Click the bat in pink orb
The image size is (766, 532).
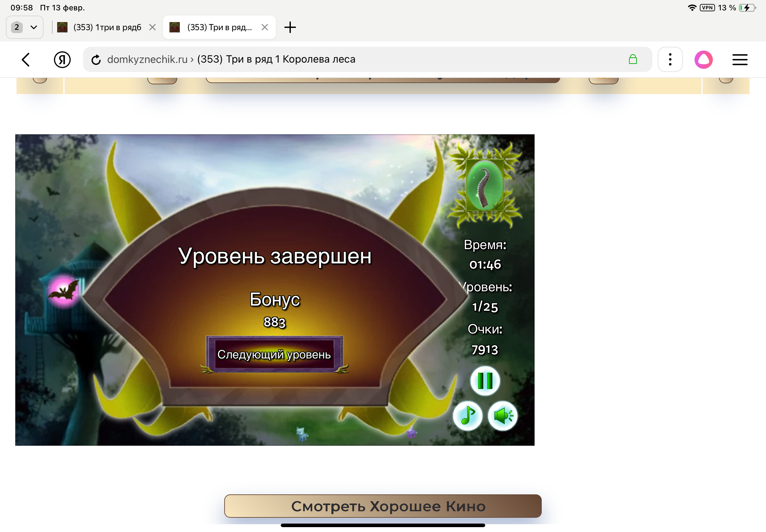(x=64, y=291)
